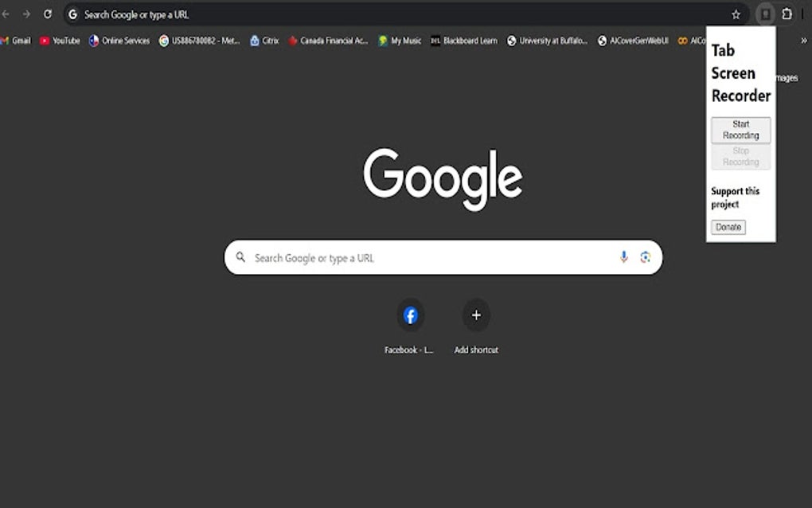Open the YouTube bookmark
Image resolution: width=812 pixels, height=508 pixels.
(61, 41)
